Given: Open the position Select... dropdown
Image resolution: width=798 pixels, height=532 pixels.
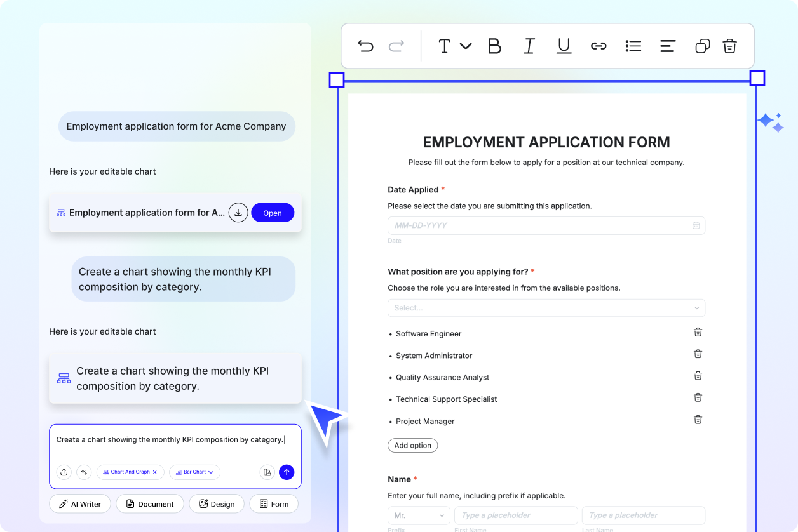Looking at the screenshot, I should 546,308.
